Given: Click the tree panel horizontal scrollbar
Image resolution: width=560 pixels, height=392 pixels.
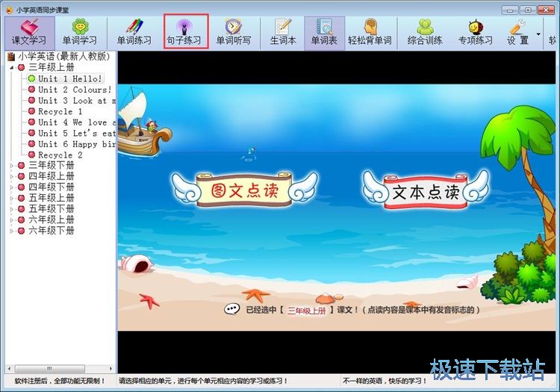Looking at the screenshot, I should coord(60,368).
